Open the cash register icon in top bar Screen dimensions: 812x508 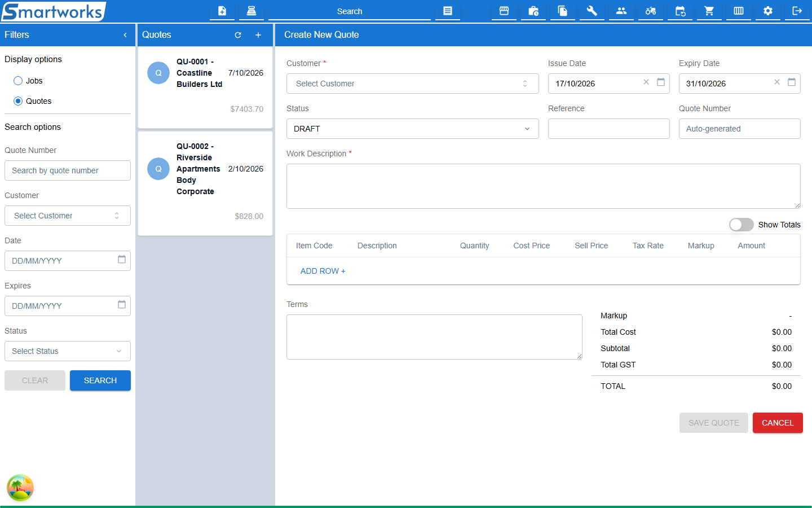(x=251, y=11)
